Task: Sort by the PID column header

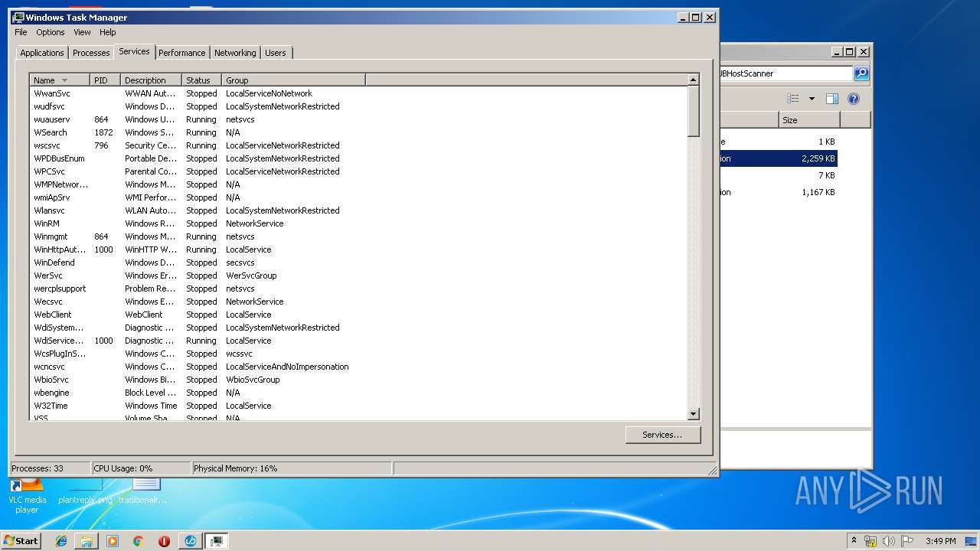Action: 106,80
